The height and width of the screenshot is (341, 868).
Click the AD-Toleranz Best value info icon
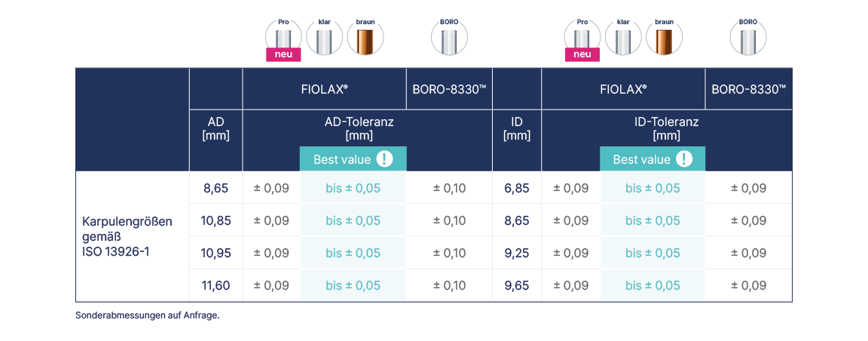coord(385,159)
